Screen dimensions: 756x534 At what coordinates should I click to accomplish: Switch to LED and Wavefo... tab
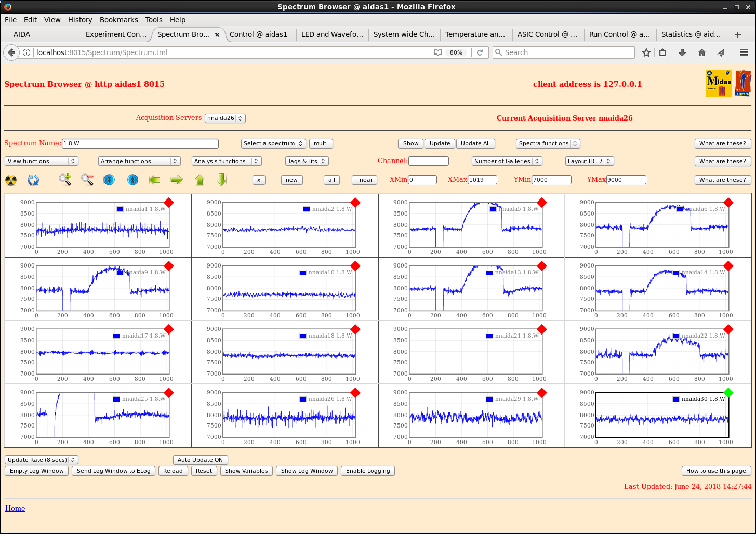pyautogui.click(x=333, y=35)
